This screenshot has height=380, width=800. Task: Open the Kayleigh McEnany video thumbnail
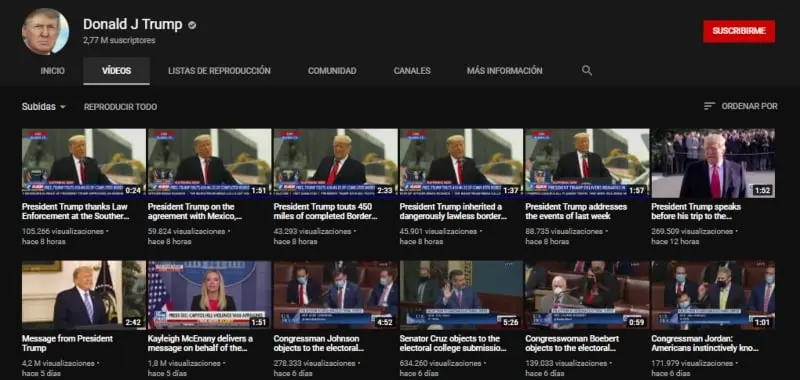(209, 295)
